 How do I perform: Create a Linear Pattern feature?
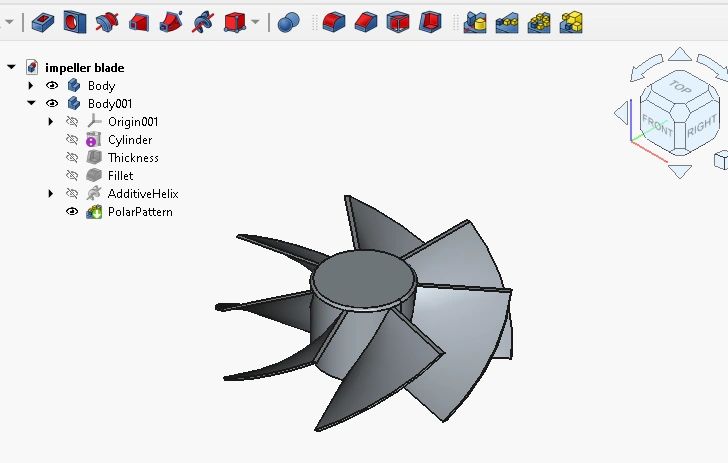click(507, 22)
